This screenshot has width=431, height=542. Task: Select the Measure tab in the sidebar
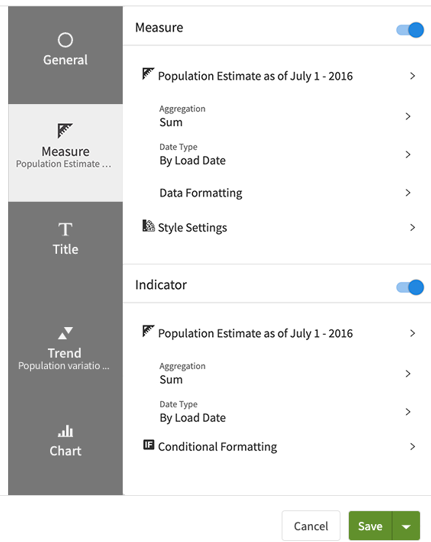point(65,153)
